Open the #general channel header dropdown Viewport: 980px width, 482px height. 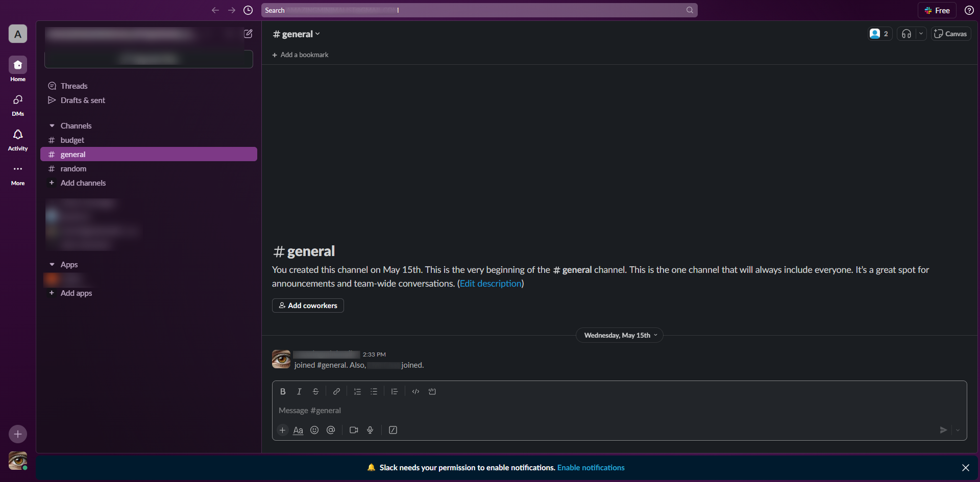pyautogui.click(x=297, y=34)
